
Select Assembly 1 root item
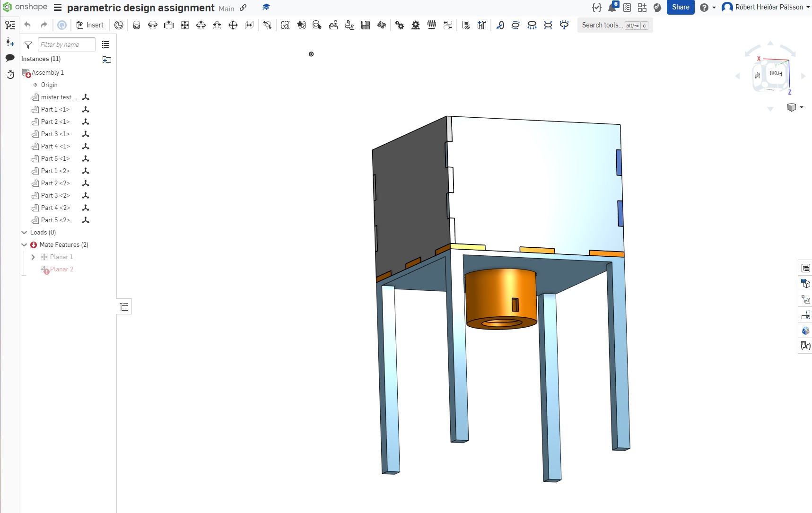[x=47, y=72]
